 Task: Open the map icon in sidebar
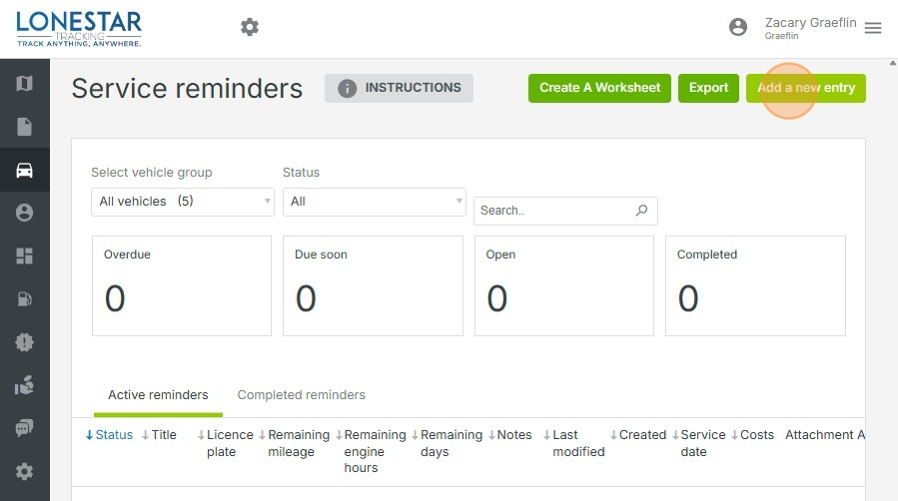(x=24, y=84)
